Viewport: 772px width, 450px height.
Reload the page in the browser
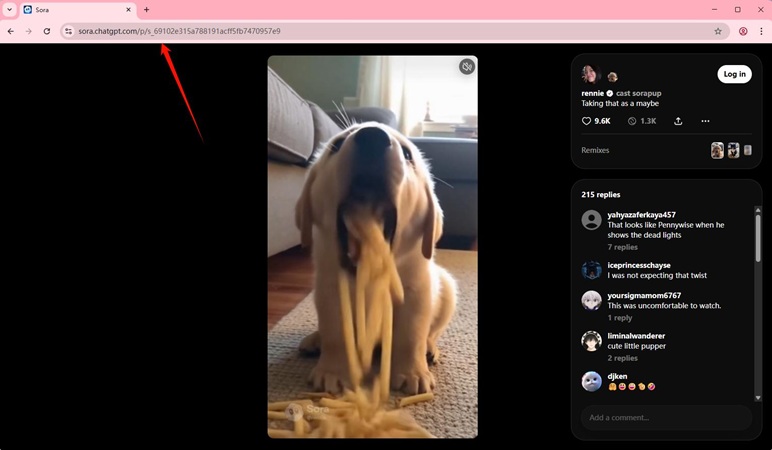click(x=46, y=31)
